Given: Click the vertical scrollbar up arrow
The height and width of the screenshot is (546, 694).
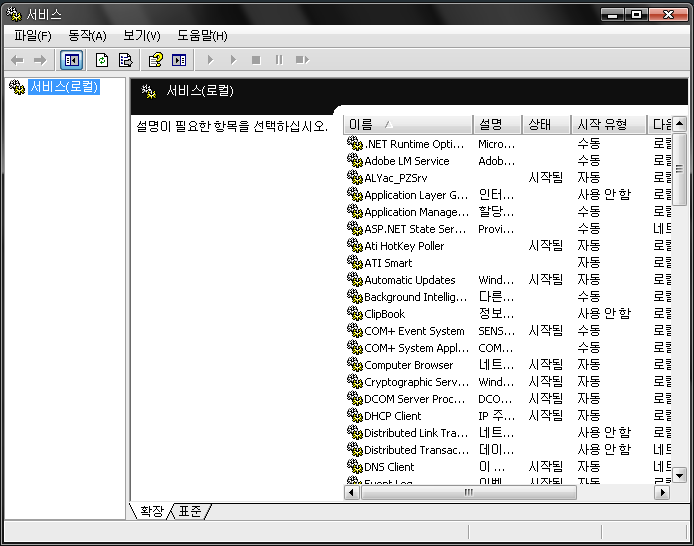Looking at the screenshot, I should [679, 124].
